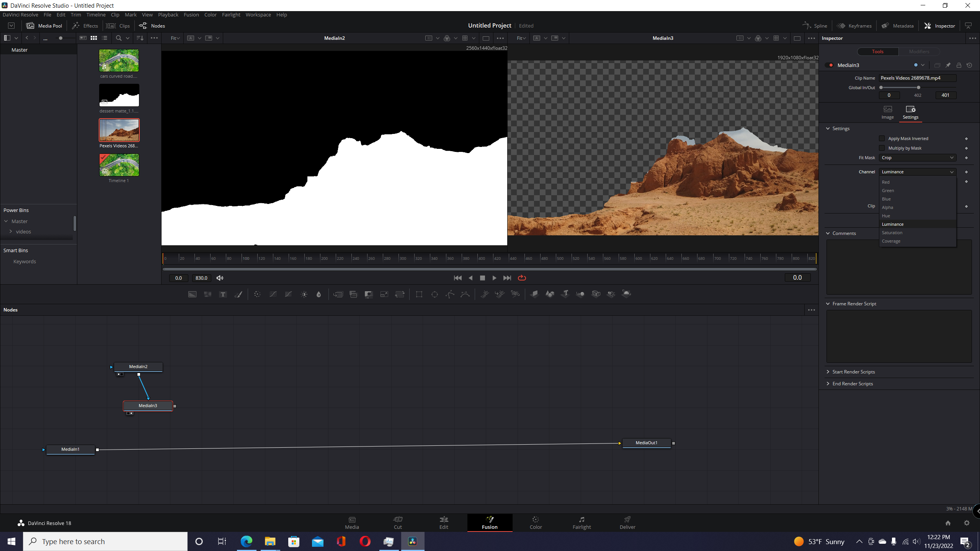Add a Text 3D node
The image size is (980, 551).
[565, 294]
